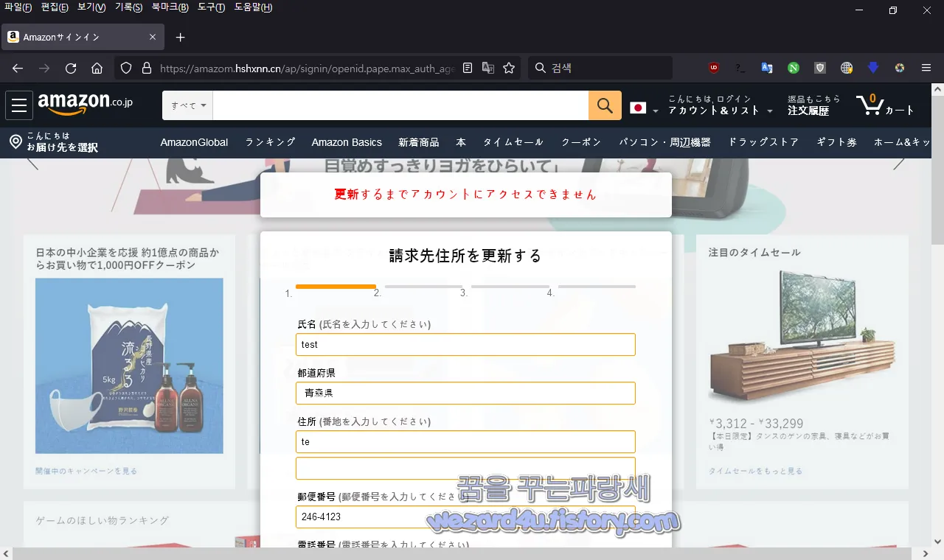
Task: Click タイムセールをもっと見る link
Action: click(x=755, y=471)
